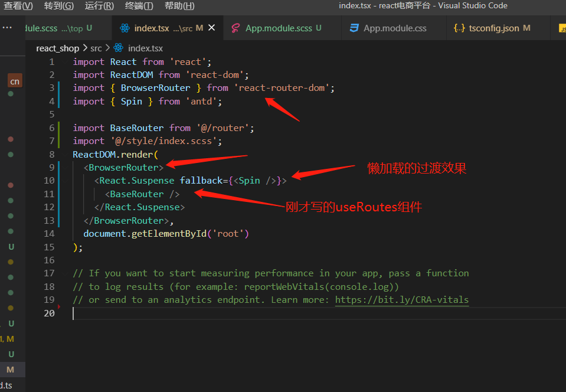Click the 'root' string on line 14
The width and height of the screenshot is (566, 392).
(x=228, y=234)
